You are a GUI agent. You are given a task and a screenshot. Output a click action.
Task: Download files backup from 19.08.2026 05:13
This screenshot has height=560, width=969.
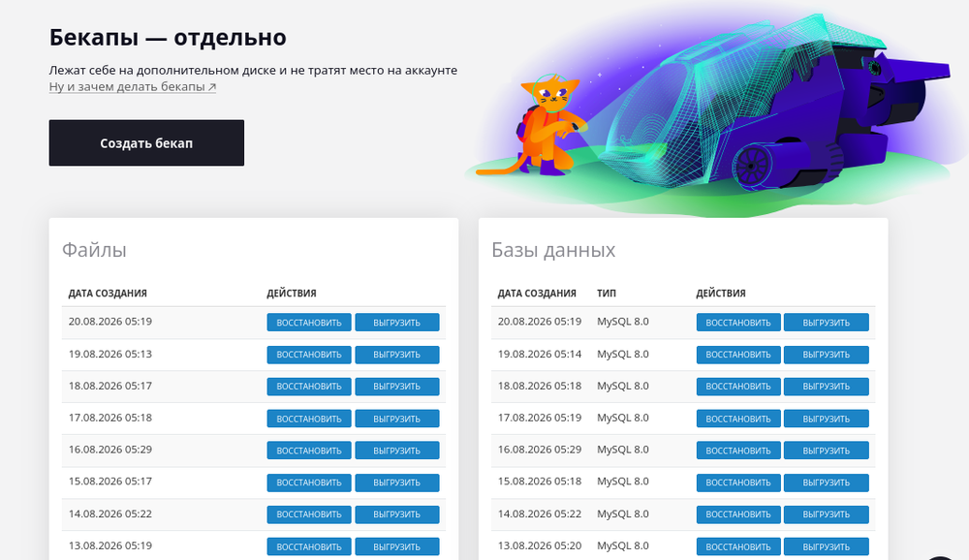(x=396, y=355)
